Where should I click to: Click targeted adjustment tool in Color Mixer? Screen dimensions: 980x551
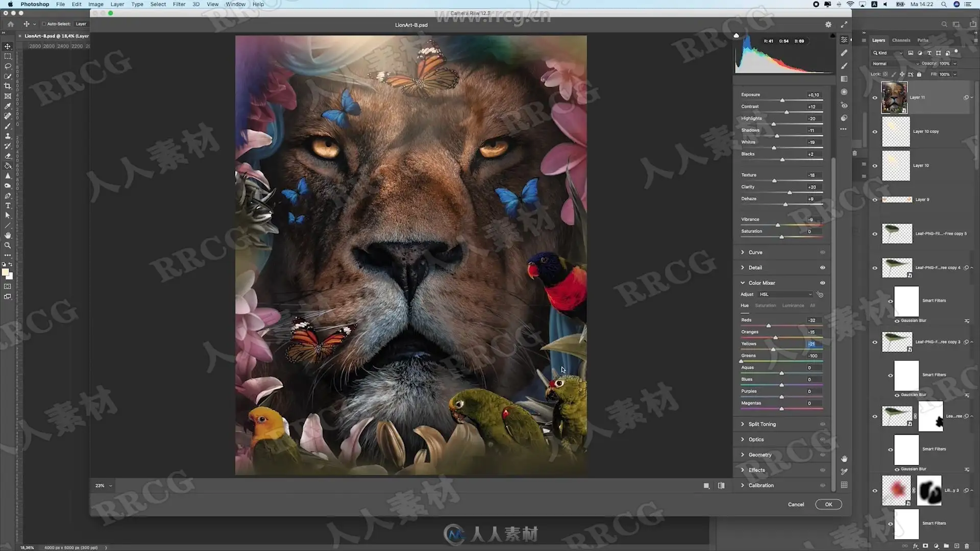820,294
